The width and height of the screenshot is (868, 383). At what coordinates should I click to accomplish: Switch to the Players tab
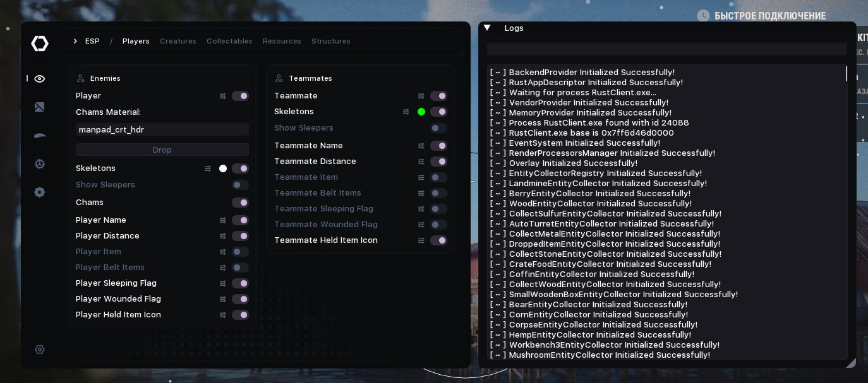[x=136, y=41]
